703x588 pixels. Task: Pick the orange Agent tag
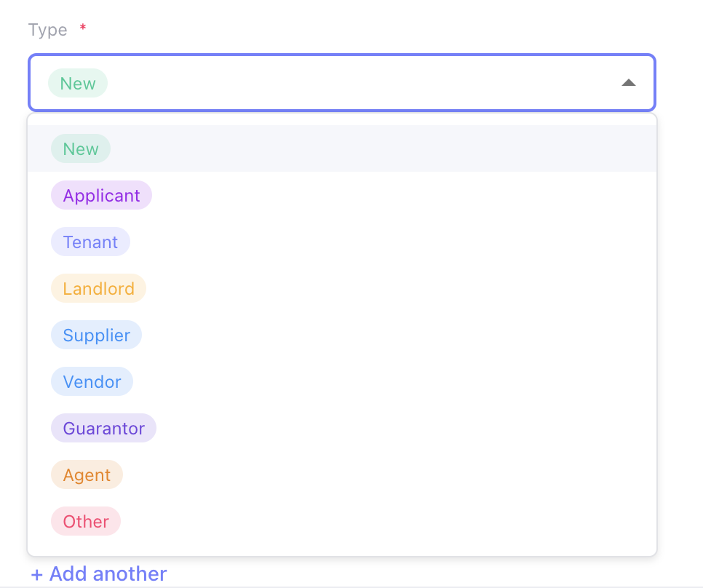click(x=87, y=474)
